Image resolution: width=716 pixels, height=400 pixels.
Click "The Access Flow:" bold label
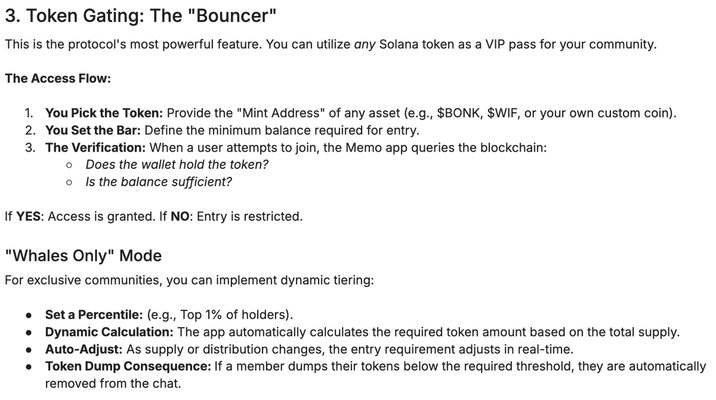(x=57, y=79)
